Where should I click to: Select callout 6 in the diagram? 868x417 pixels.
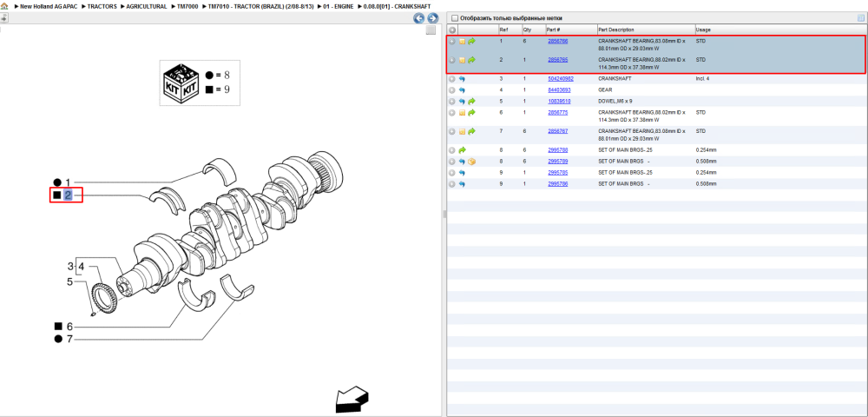[x=69, y=327]
